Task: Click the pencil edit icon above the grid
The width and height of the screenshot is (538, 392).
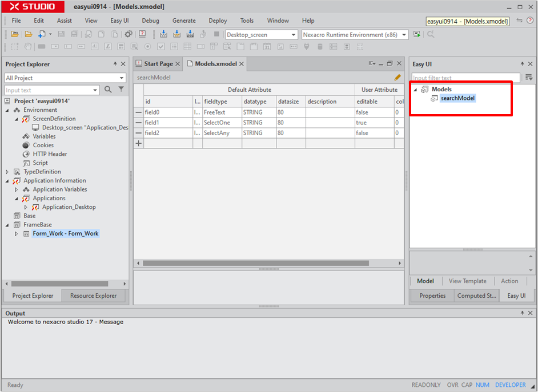Action: click(398, 77)
